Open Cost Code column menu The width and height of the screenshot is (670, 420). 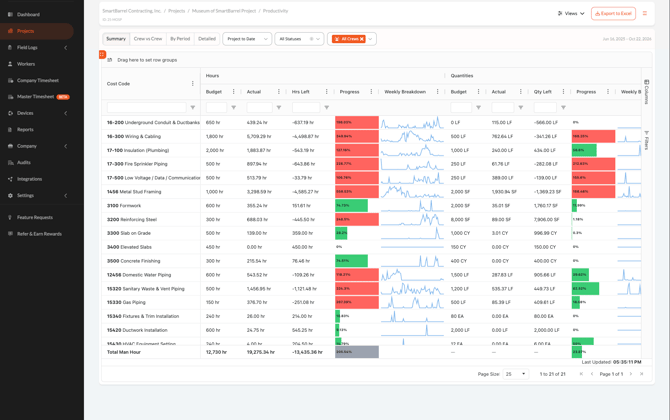[193, 84]
